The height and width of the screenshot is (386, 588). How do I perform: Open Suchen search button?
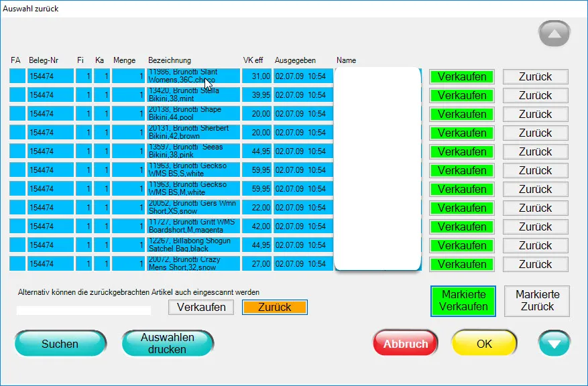pos(60,344)
